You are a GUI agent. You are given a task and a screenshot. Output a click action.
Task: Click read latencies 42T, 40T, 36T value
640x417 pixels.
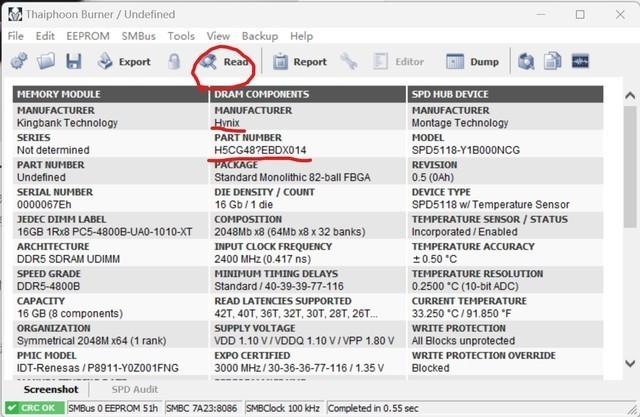point(296,314)
